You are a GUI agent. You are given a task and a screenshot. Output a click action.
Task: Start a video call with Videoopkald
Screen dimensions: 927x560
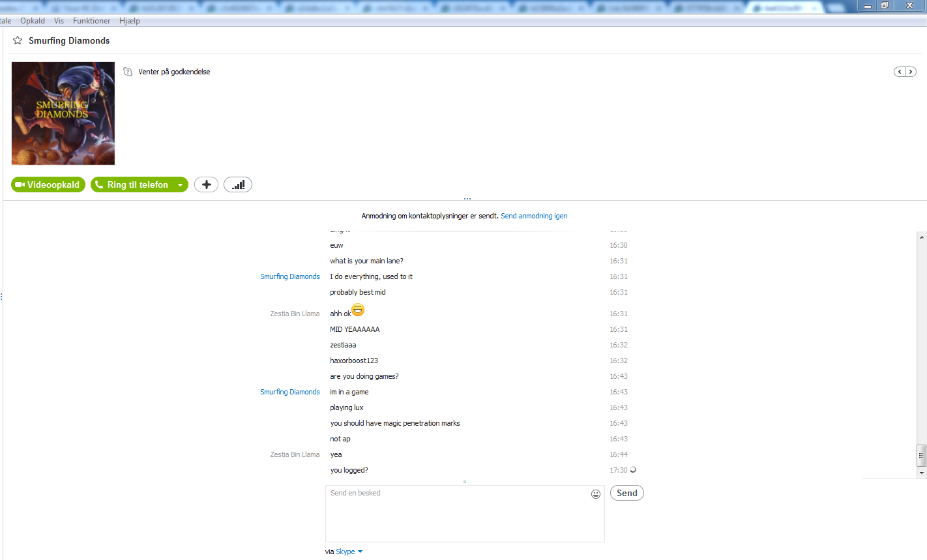48,184
